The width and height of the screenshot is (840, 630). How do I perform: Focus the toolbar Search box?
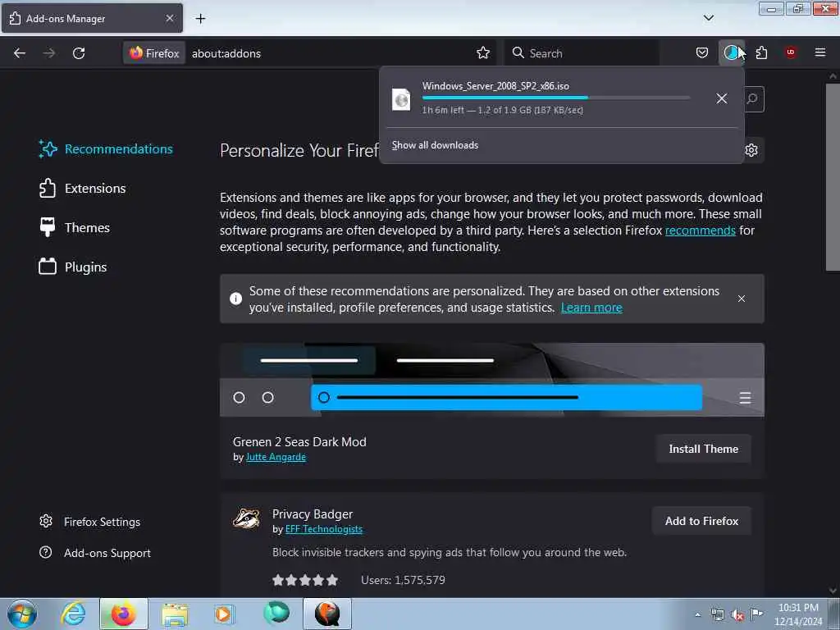582,53
